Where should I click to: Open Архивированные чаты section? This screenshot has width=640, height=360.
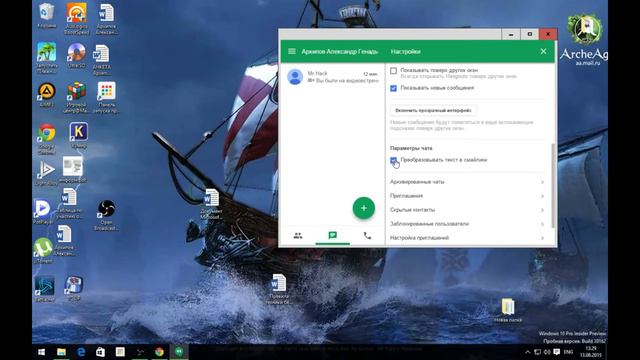pyautogui.click(x=467, y=182)
